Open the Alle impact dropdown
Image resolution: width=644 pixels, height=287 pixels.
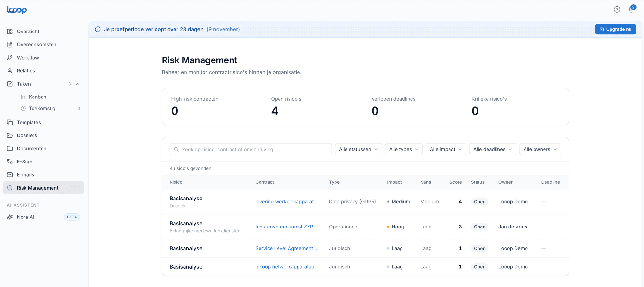[x=446, y=149]
